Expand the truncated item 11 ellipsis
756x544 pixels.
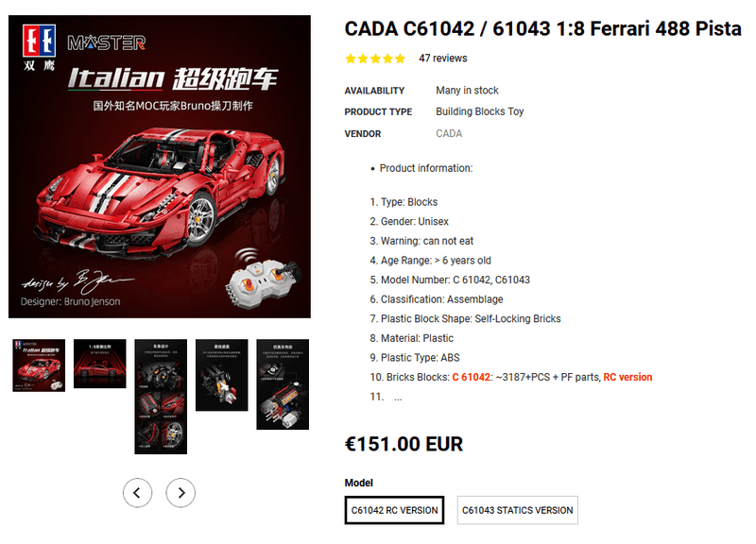coord(398,399)
